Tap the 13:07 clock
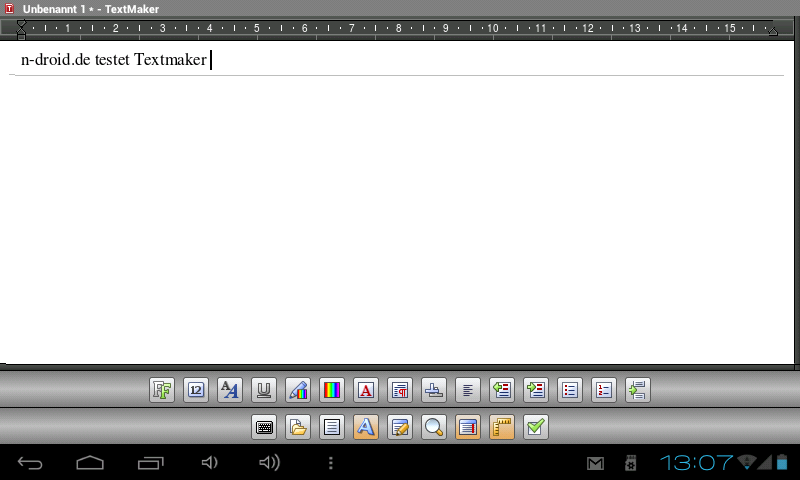Viewport: 800px width, 480px height. point(696,463)
